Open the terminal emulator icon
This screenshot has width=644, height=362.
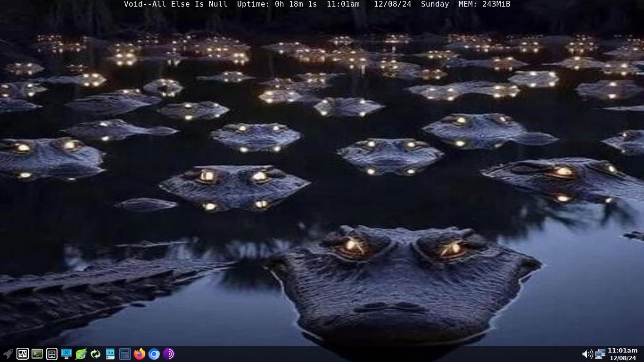(37, 354)
